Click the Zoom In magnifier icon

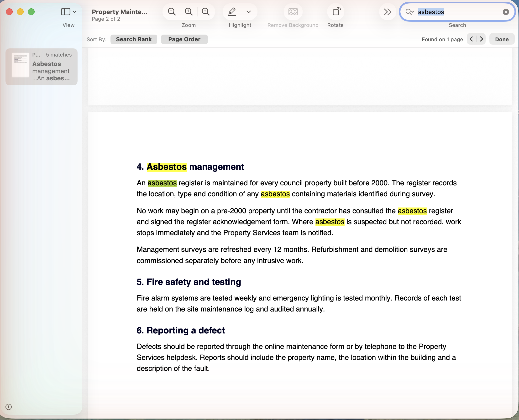pyautogui.click(x=205, y=12)
